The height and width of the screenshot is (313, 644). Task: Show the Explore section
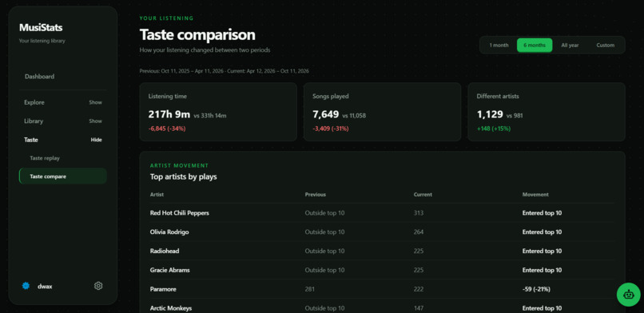95,102
